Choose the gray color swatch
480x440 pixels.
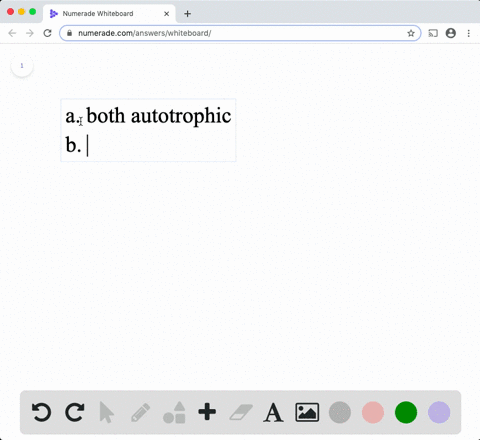click(x=340, y=412)
